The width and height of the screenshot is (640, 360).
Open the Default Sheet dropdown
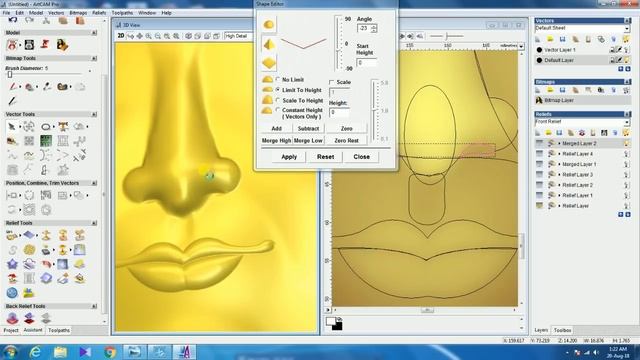coord(627,28)
